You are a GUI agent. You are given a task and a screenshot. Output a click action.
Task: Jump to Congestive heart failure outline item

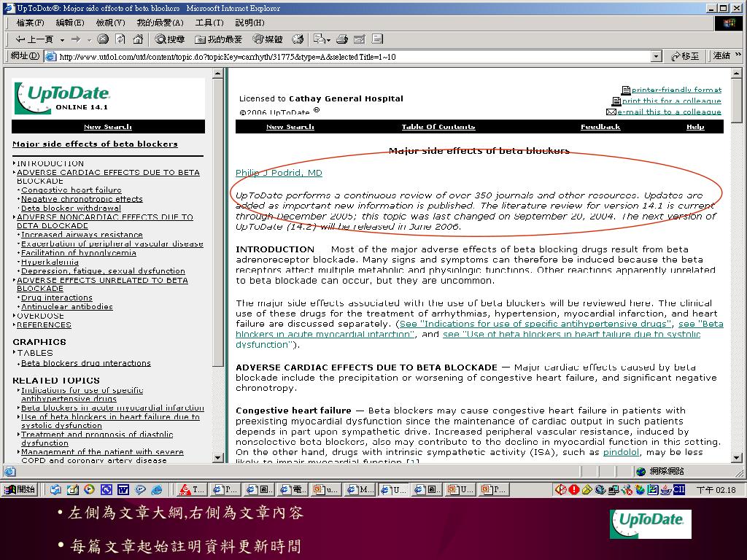(x=71, y=190)
